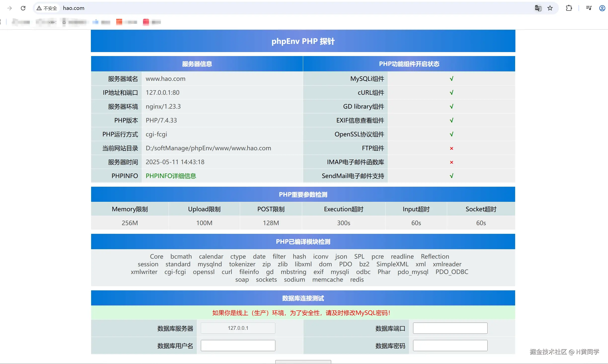Click the partially visible button below the database form
Screen dimensions: 608x364
(303, 362)
